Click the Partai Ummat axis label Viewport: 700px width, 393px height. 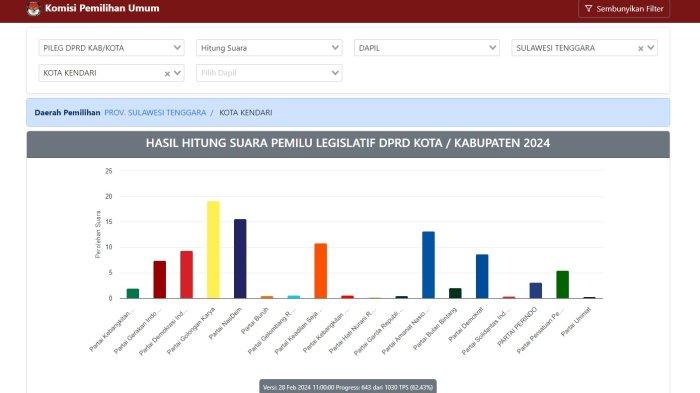(576, 322)
